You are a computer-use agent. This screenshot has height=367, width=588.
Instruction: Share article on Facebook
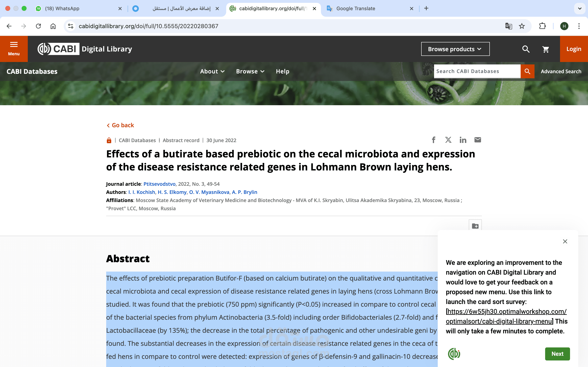tap(433, 140)
